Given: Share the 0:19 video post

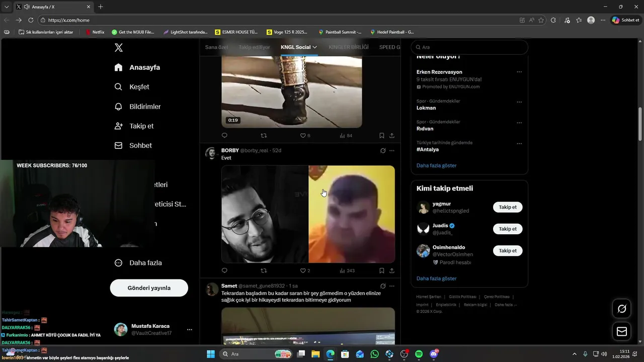Looking at the screenshot, I should (392, 136).
